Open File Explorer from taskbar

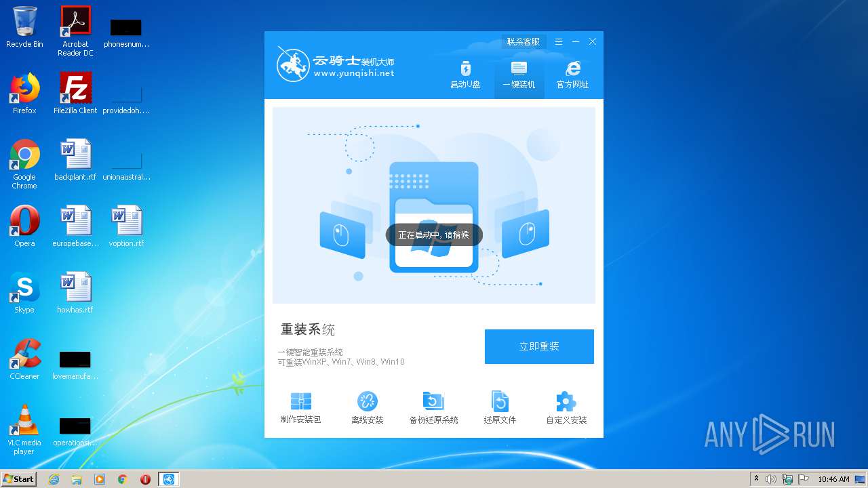[77, 479]
